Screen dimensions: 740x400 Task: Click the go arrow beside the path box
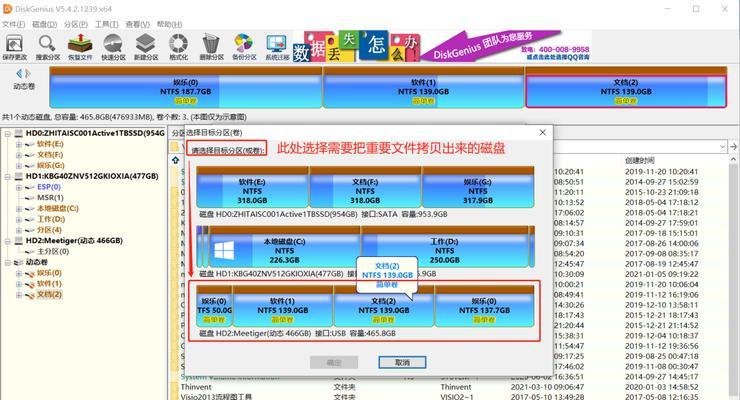733,147
